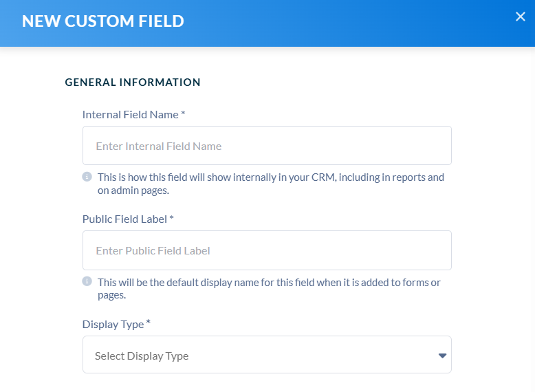
Task: Click helper text about forms or pages
Action: pos(269,288)
